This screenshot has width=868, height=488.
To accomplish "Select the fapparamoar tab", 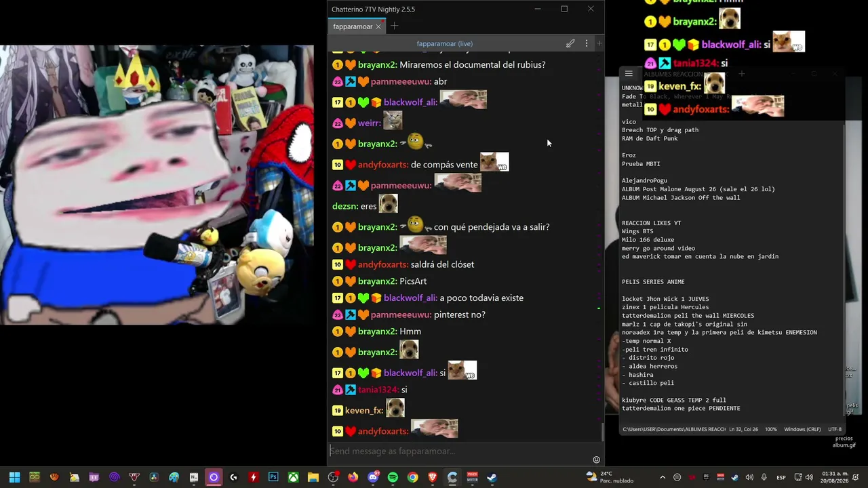I will click(357, 26).
